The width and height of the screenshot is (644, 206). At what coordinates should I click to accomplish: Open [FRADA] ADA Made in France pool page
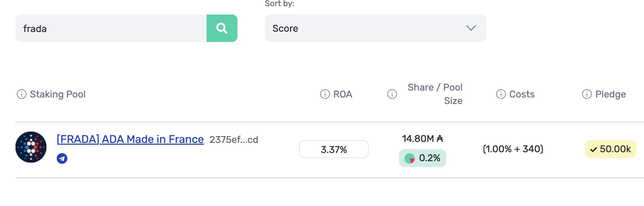(130, 139)
